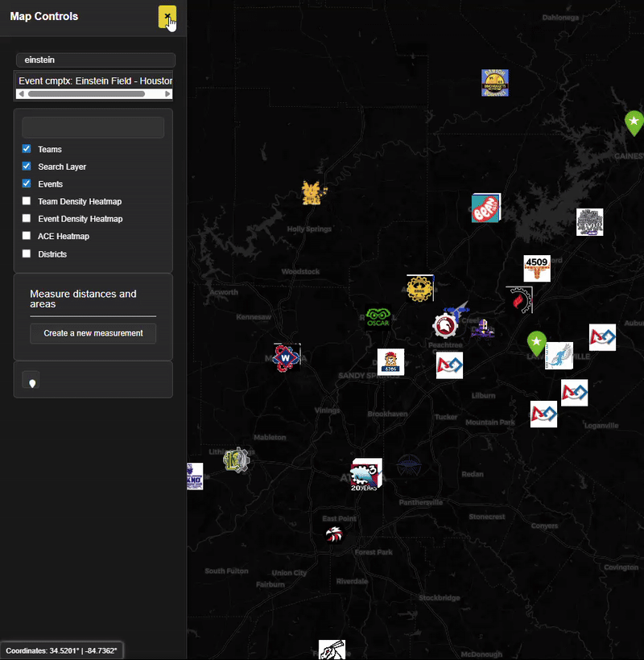The height and width of the screenshot is (660, 644).
Task: Open the purple KNO logo at map's left edge
Action: coord(195,476)
